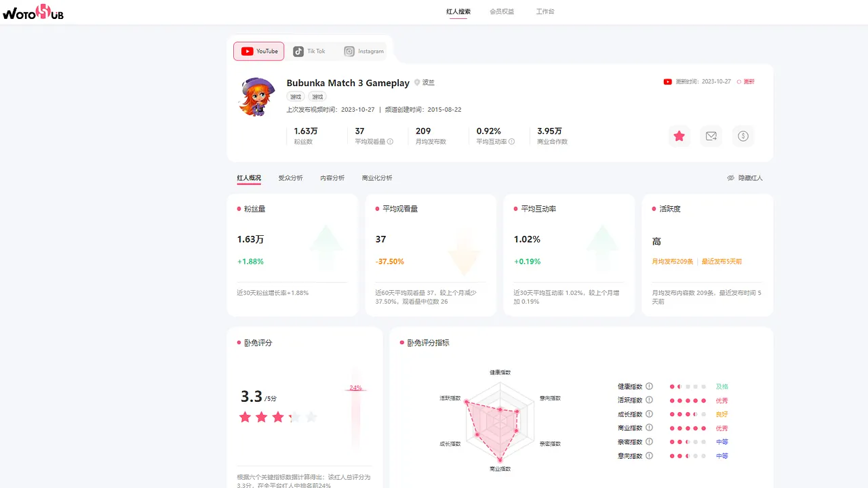Open the 会员权益 menu item
Screen dimensions: 868x488
coord(502,12)
